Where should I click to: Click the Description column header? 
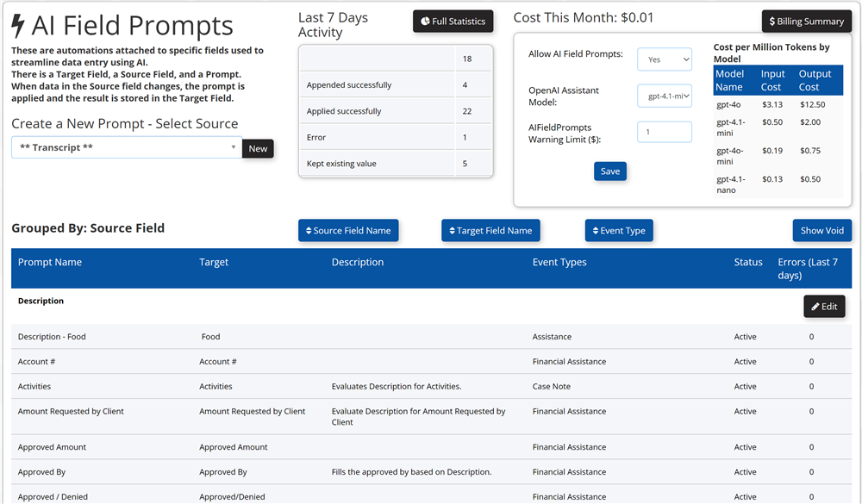[x=358, y=262]
